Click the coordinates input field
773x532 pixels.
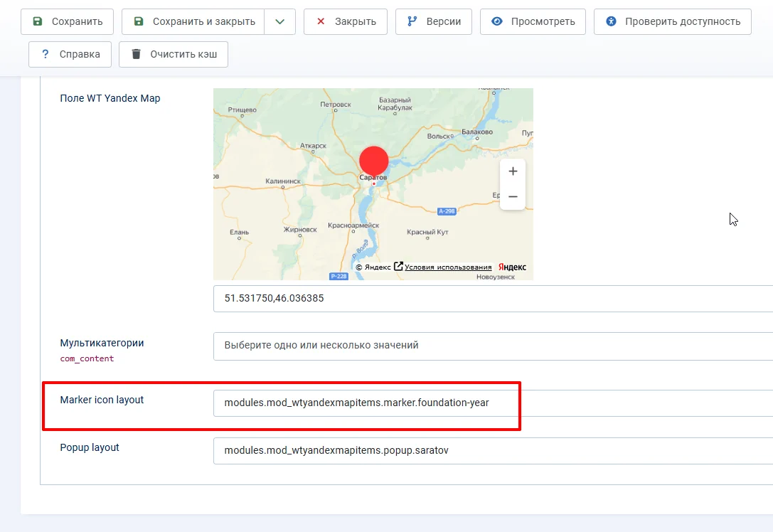[493, 298]
